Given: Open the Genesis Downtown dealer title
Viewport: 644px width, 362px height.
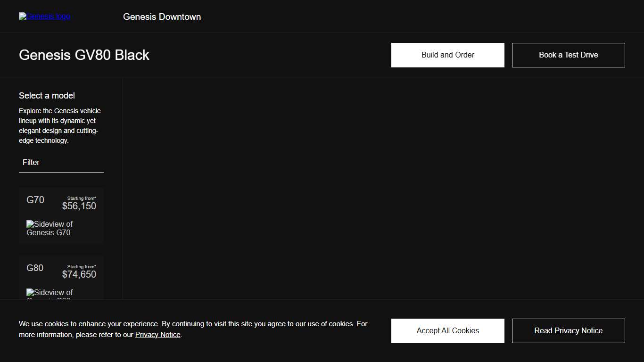Looking at the screenshot, I should coord(162,17).
